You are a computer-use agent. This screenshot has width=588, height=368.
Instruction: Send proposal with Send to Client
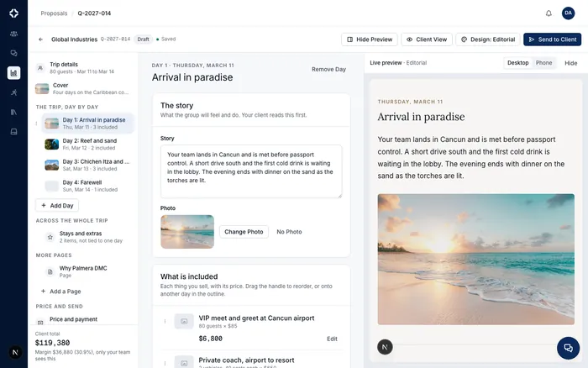click(552, 39)
